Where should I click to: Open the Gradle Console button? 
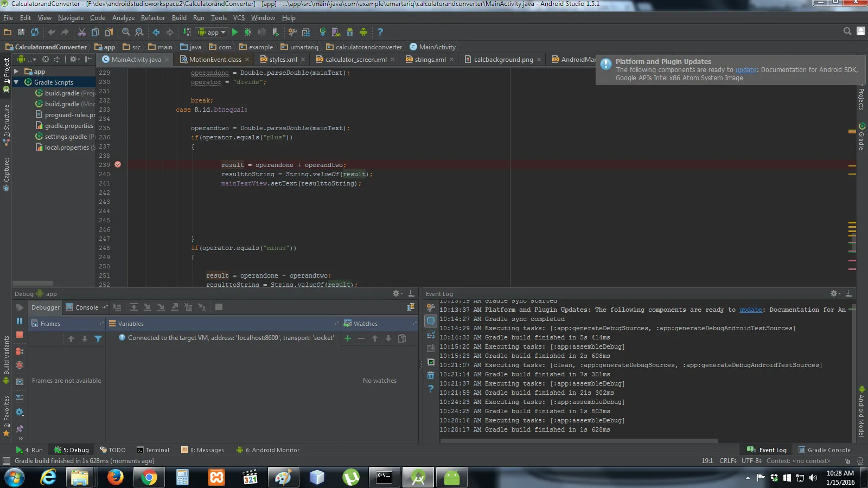tap(824, 450)
